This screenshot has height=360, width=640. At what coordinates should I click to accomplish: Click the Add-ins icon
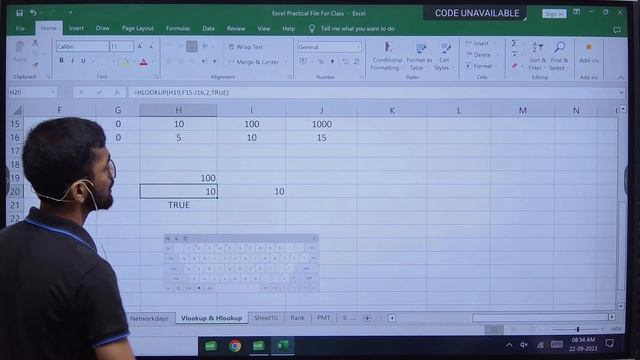(x=589, y=52)
